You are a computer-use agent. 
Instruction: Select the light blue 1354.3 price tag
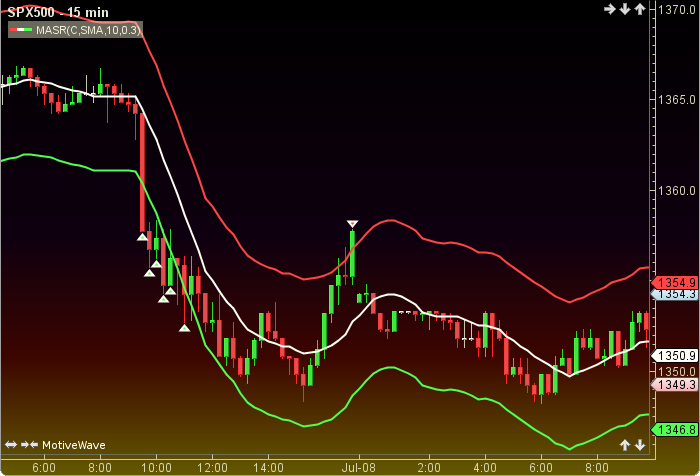click(675, 294)
